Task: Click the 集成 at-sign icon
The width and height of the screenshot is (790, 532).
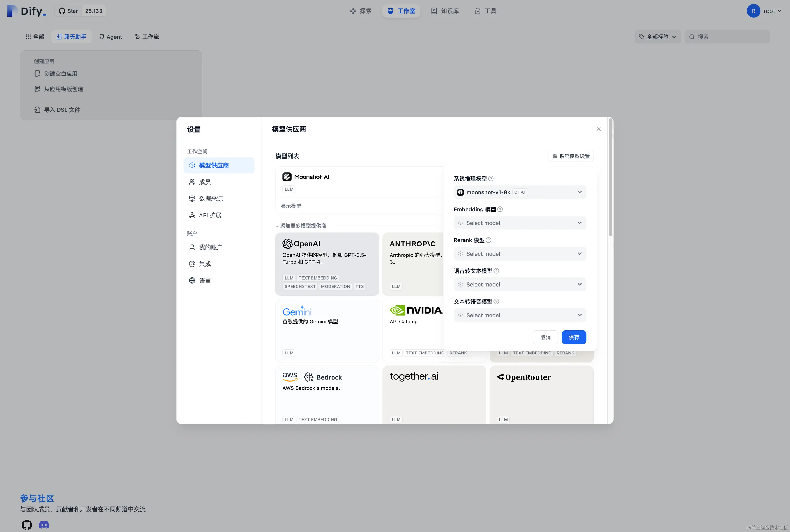Action: (192, 264)
